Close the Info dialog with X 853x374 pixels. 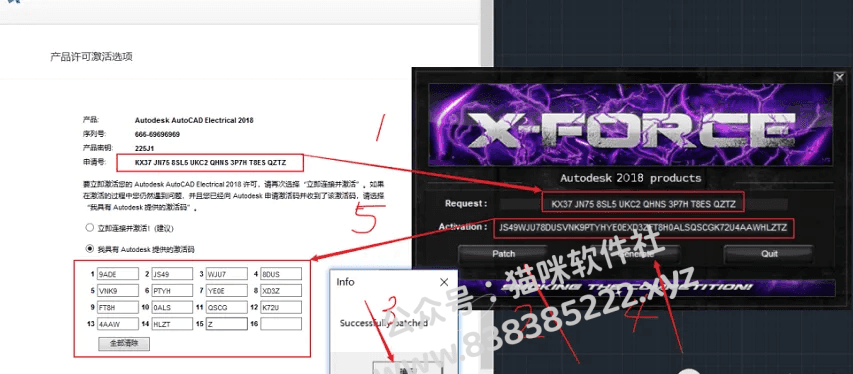click(x=444, y=282)
